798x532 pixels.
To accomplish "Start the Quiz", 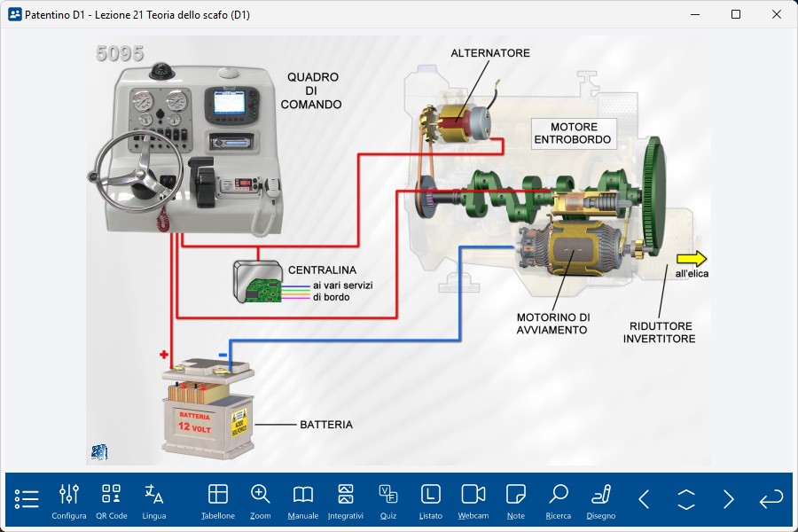I will [x=388, y=499].
